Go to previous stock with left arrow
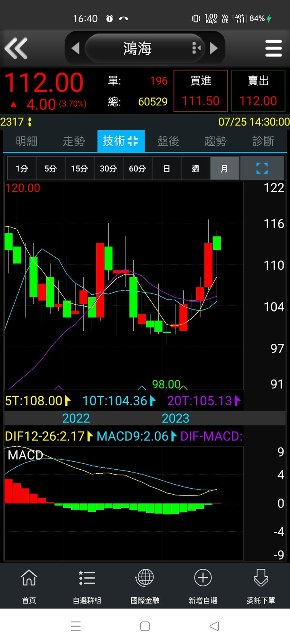 pyautogui.click(x=75, y=48)
